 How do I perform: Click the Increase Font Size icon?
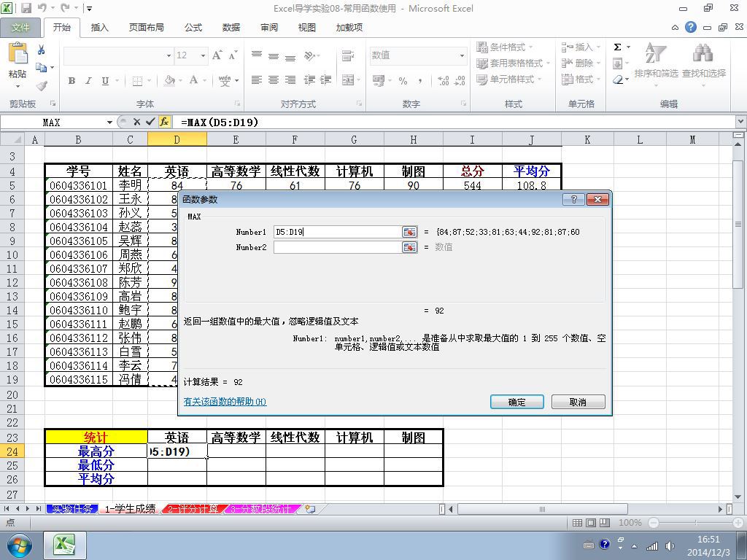[x=217, y=55]
